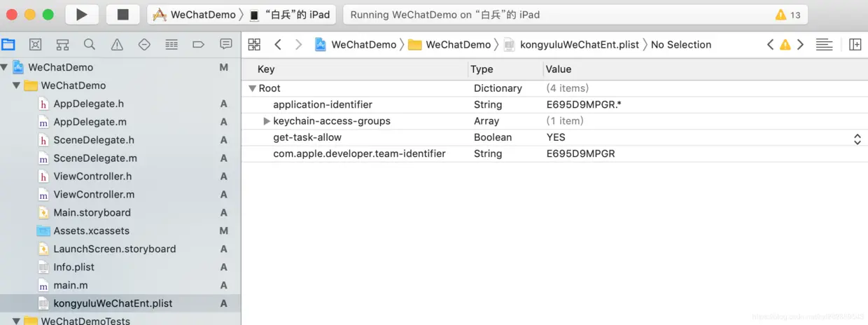The image size is (868, 325).
Task: Collapse the WeChatDemo group folder
Action: click(16, 85)
